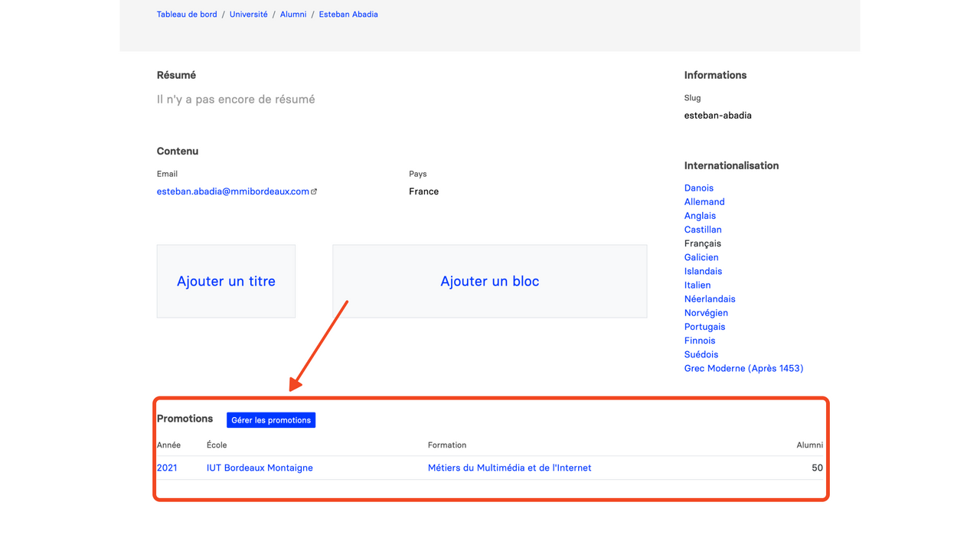
Task: Switch to the Danois translation
Action: [699, 187]
